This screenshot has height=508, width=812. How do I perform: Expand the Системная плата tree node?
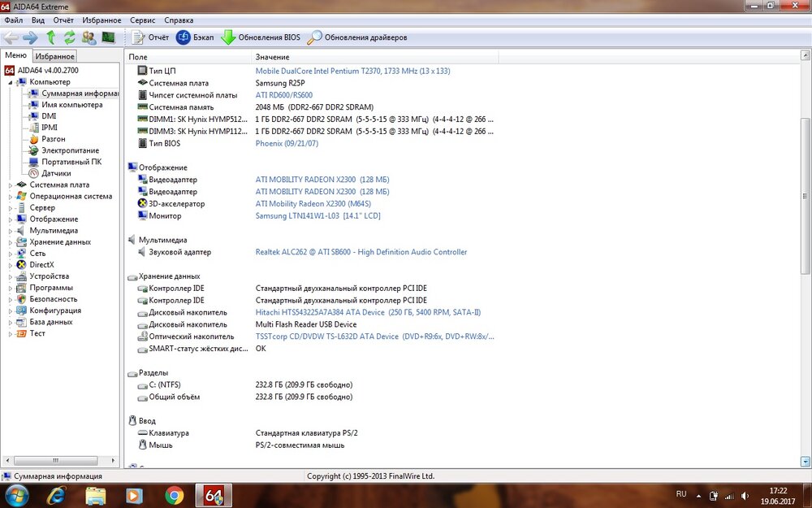[11, 185]
